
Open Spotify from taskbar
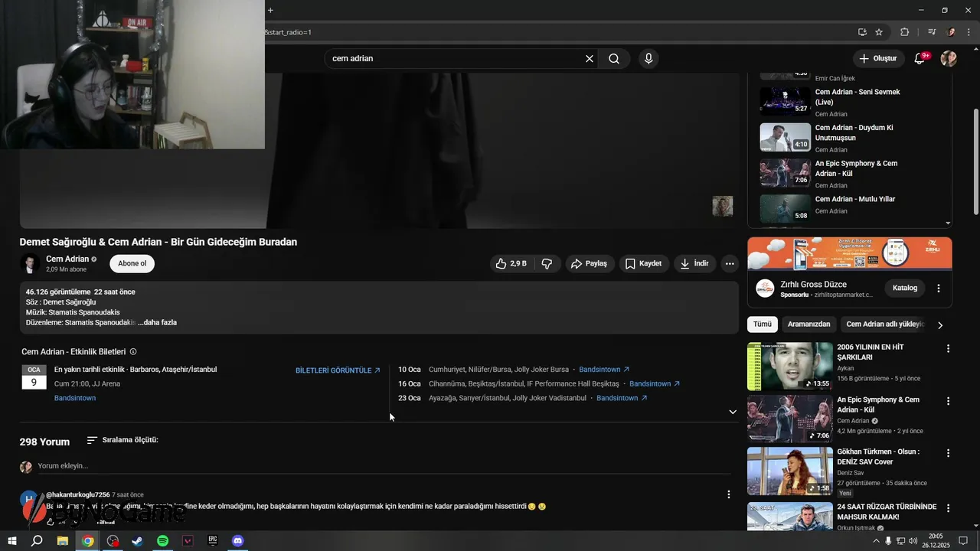(x=163, y=541)
